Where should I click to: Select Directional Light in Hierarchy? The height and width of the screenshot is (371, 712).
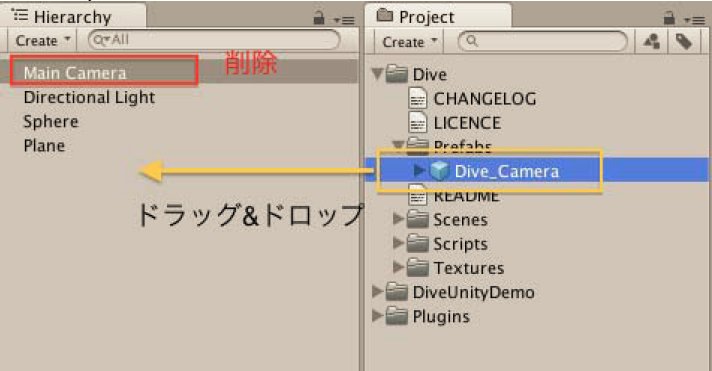click(x=89, y=97)
